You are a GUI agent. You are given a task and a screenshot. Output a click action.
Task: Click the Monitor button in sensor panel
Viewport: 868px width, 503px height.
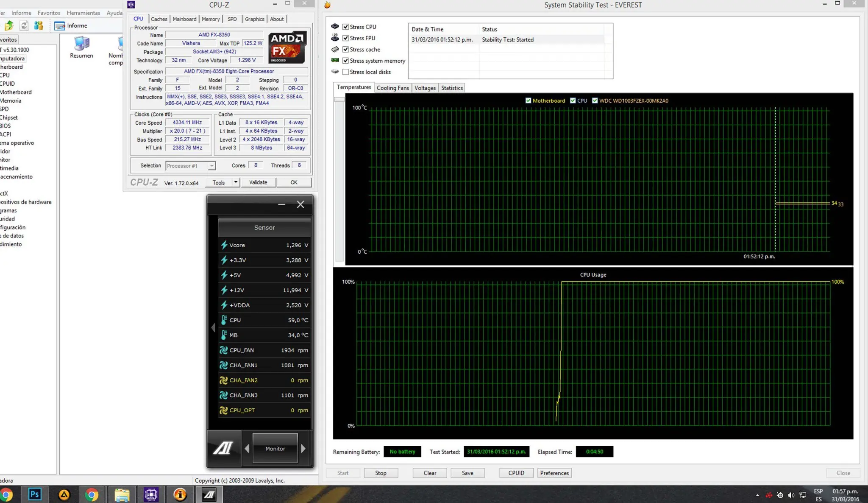[x=275, y=448]
